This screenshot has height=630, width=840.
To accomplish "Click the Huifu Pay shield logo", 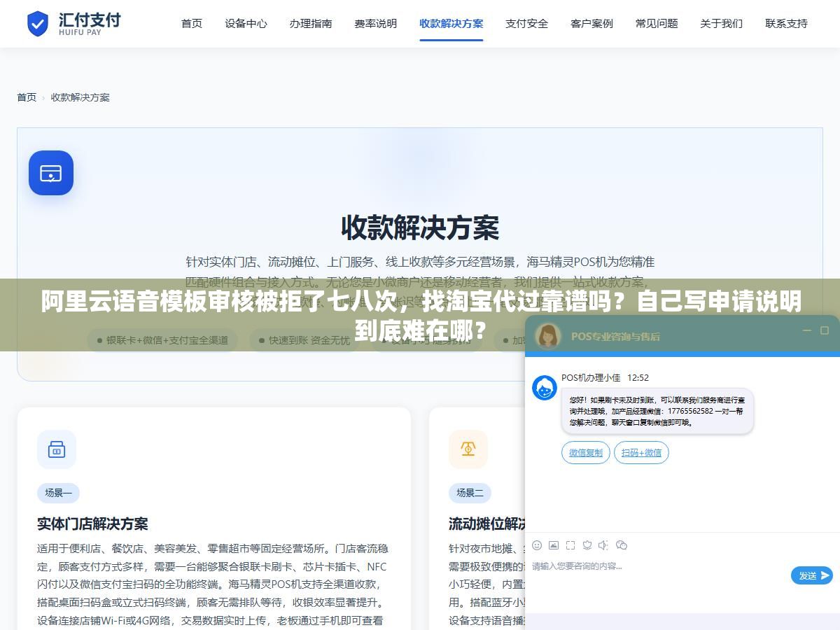I will point(38,24).
